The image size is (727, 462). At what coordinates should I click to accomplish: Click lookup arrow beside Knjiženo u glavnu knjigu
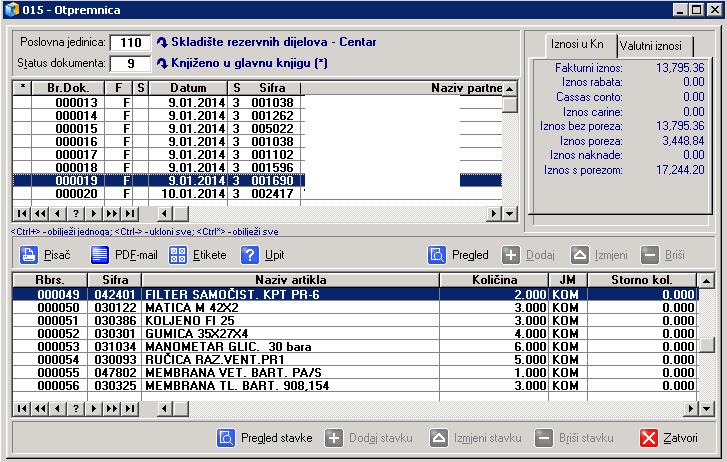162,63
